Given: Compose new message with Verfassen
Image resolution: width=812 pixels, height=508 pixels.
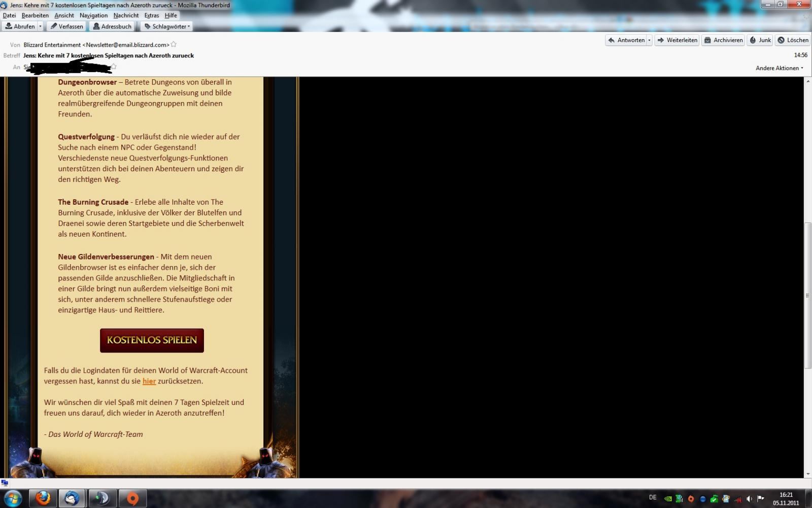Looking at the screenshot, I should 66,26.
